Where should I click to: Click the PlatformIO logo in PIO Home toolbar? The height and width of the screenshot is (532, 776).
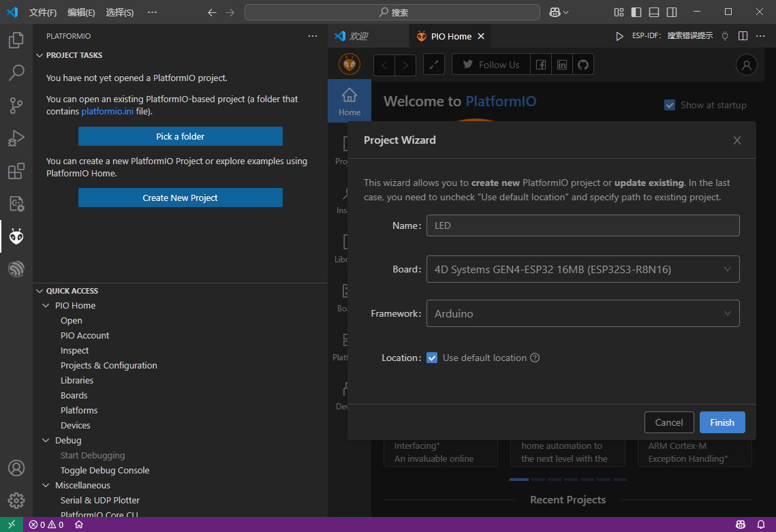click(350, 64)
